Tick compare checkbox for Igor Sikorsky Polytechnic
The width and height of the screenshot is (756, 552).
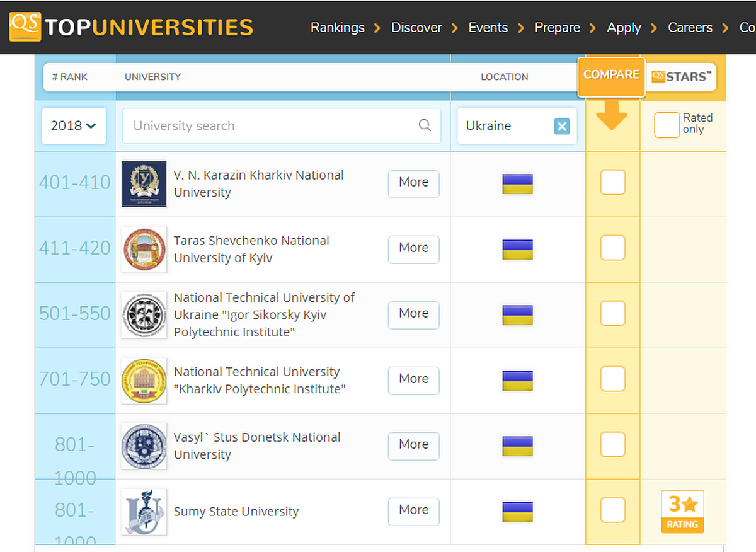pos(613,313)
